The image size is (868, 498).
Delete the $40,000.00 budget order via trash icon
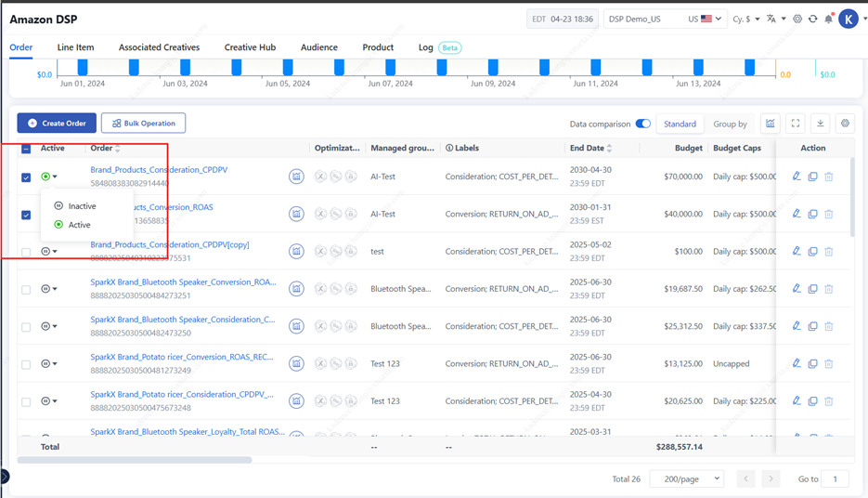pos(829,215)
